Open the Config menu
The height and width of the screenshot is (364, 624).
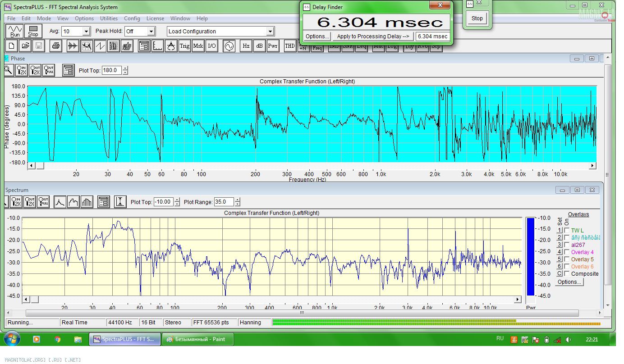tap(132, 18)
